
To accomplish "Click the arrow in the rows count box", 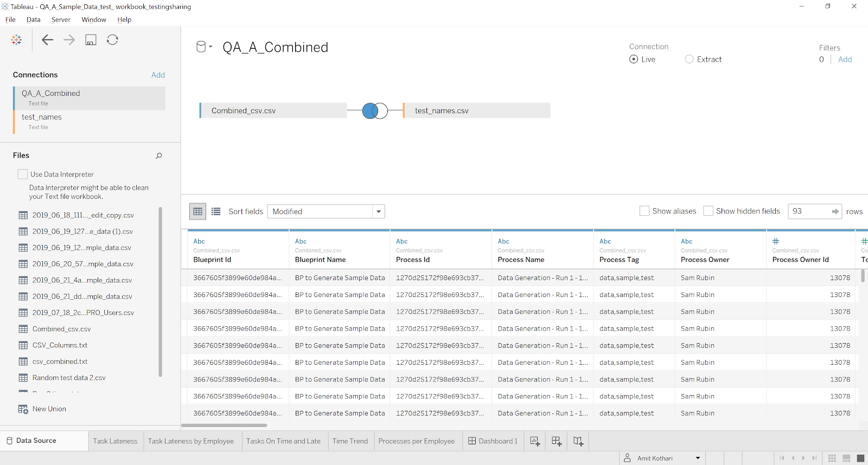I will click(835, 211).
